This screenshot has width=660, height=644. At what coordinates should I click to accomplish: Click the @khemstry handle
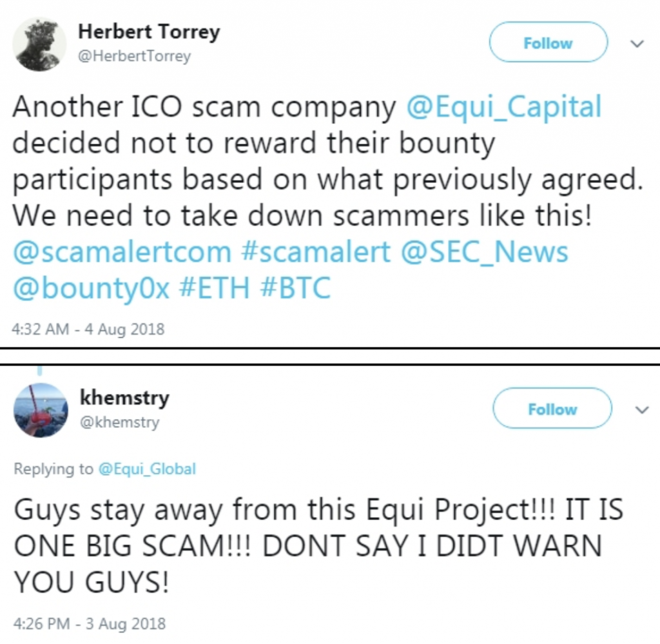[x=119, y=423]
